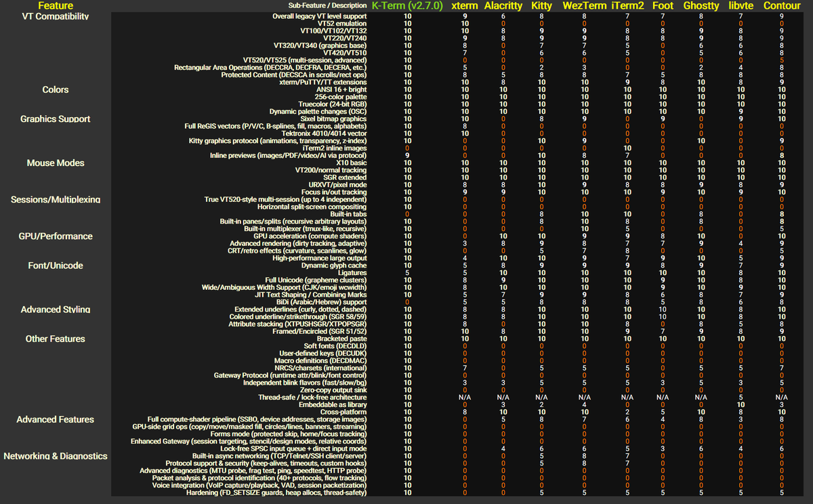The width and height of the screenshot is (813, 504).
Task: Click the "SGR extended" row label
Action: pos(344,177)
